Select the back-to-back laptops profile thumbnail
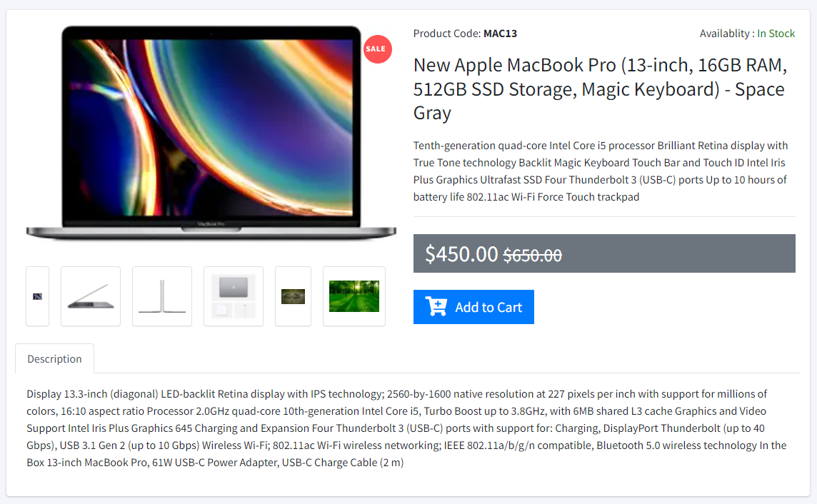Screen dimensions: 817x504 pyautogui.click(x=162, y=296)
